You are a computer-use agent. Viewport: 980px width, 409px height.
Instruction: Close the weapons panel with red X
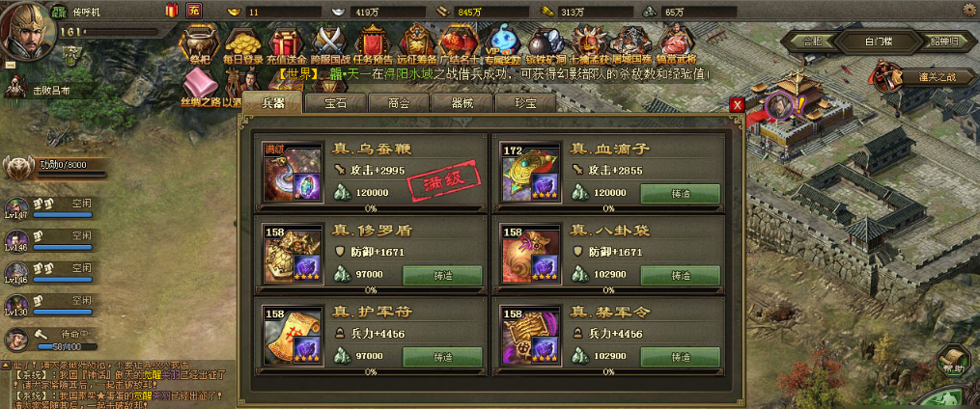(x=738, y=105)
